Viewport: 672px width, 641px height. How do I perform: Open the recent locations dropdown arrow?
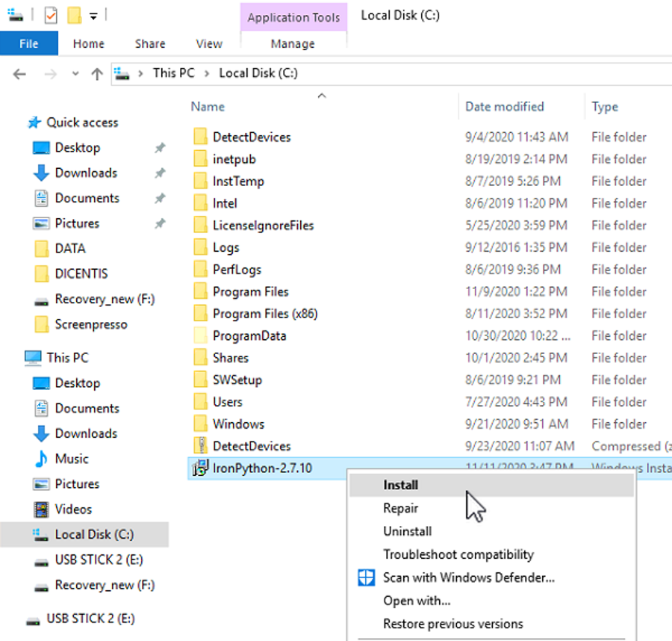75,74
